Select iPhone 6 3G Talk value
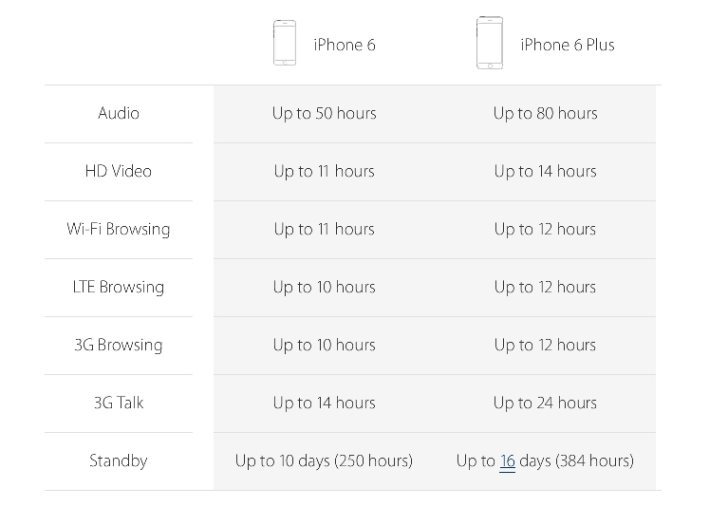The image size is (728, 507). tap(324, 403)
